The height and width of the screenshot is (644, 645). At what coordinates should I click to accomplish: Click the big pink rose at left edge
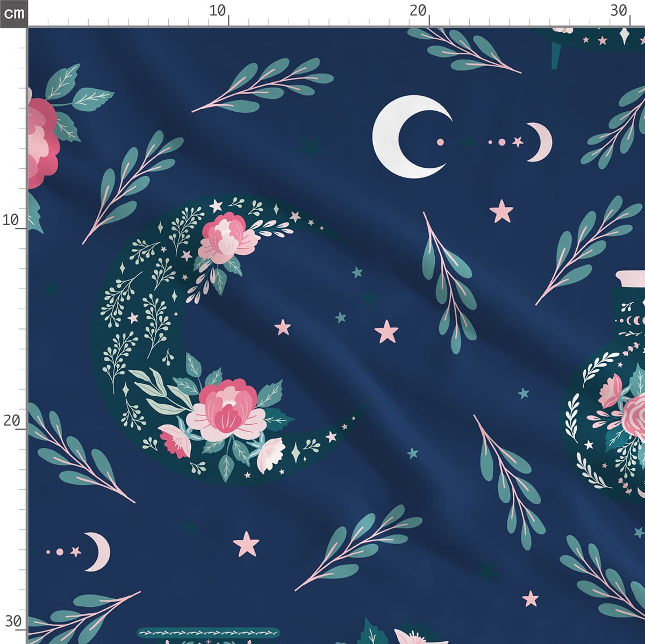(40, 142)
